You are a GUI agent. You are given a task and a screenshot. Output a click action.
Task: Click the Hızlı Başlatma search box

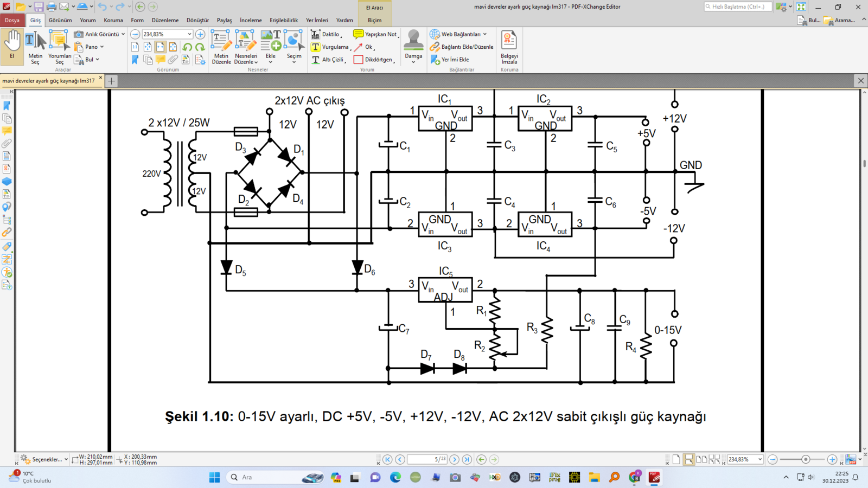pyautogui.click(x=738, y=7)
